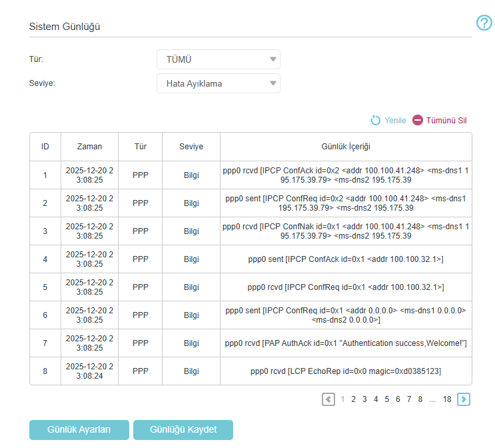Screen dimensions: 495x448
Task: Expand the Seviye dropdown Hata Ayıklama
Action: 218,83
